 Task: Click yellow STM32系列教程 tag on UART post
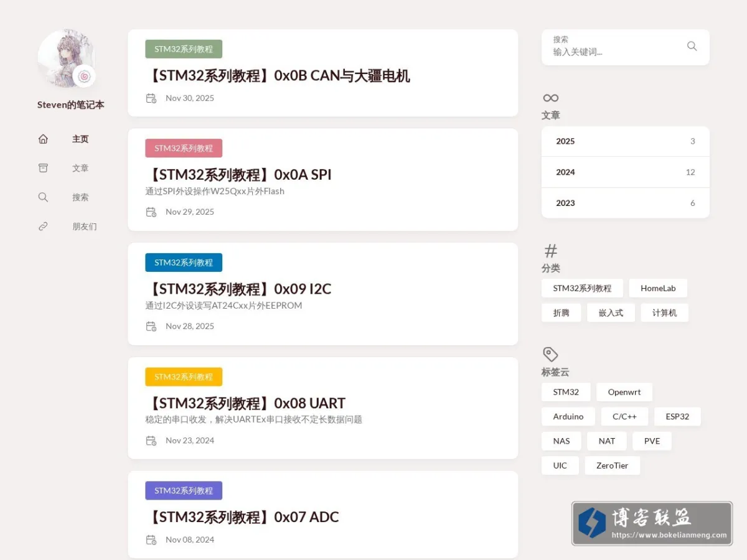[184, 377]
